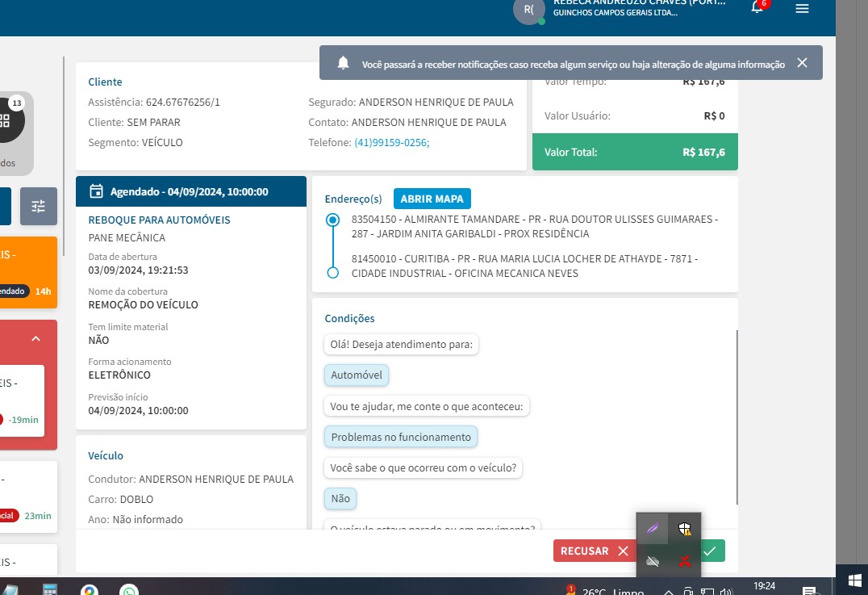This screenshot has width=868, height=595.
Task: Open the service card showing 23min
Action: pyautogui.click(x=28, y=497)
